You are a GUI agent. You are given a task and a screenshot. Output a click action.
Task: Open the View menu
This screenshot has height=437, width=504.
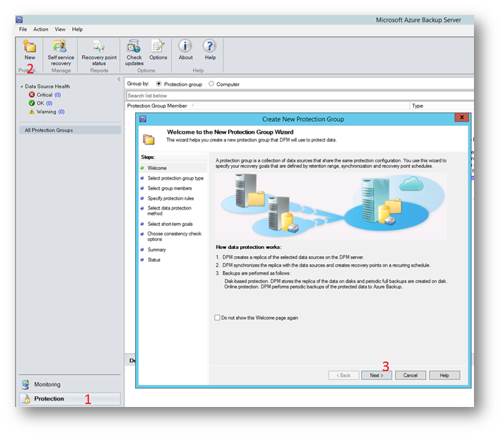click(x=60, y=29)
